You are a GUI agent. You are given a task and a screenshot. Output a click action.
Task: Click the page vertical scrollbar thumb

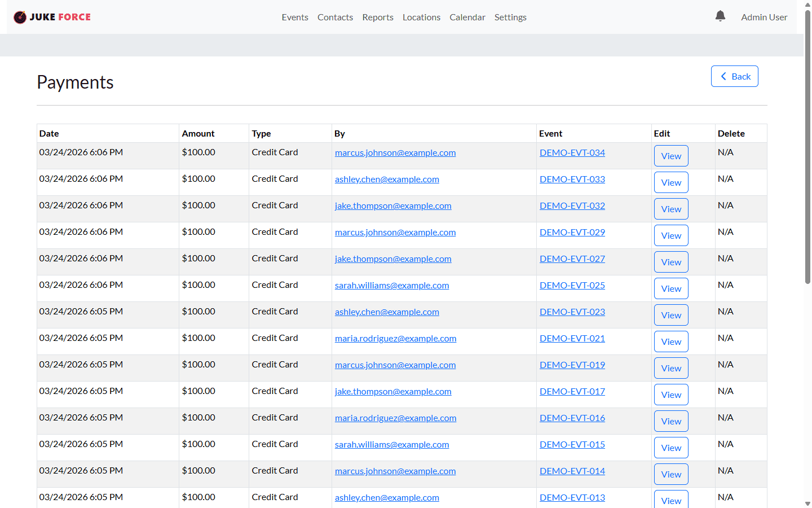tap(807, 147)
